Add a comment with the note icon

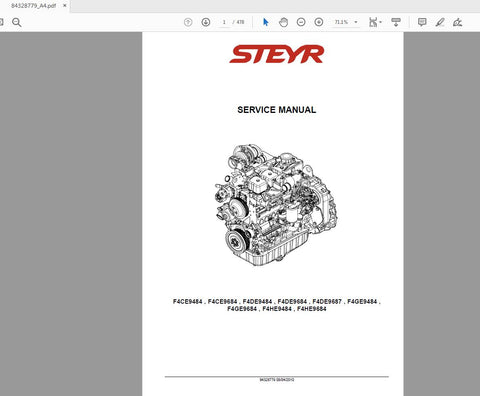[x=422, y=22]
